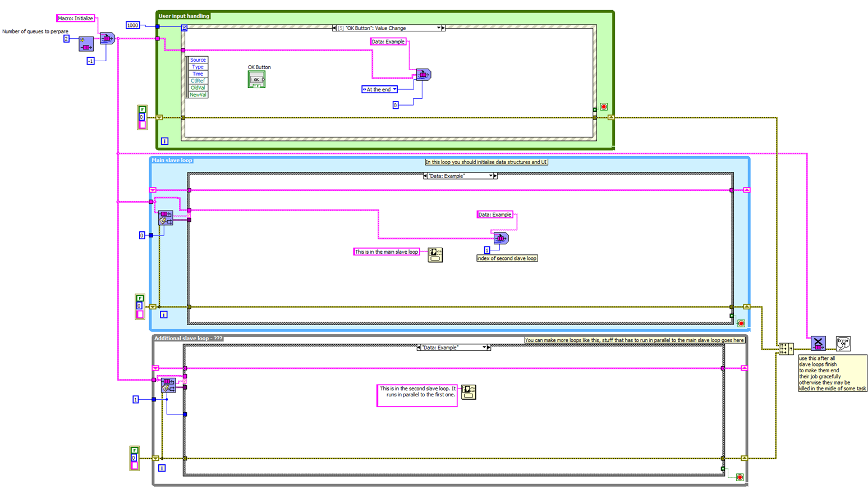
Task: Select the Obtain Queue function next to constant 2
Action: 86,44
